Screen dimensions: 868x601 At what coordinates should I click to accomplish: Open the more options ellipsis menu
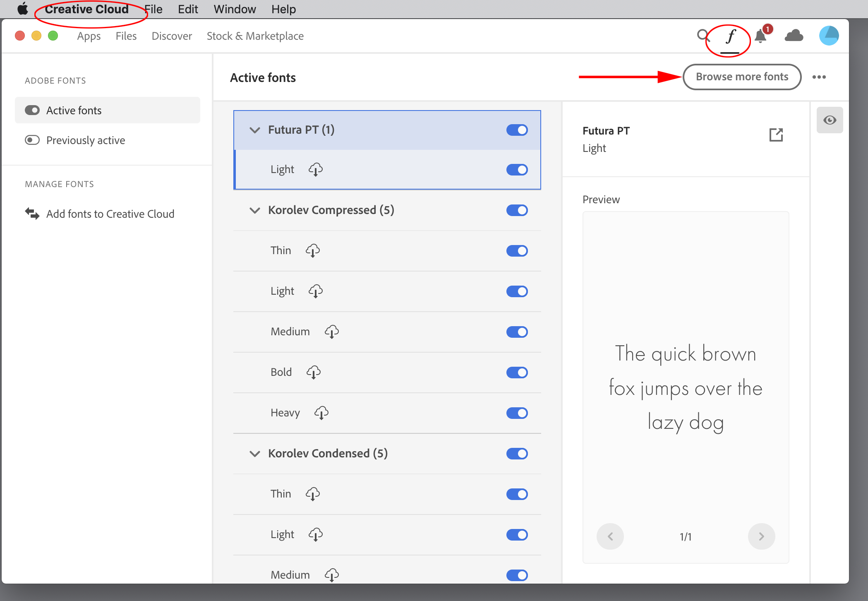pyautogui.click(x=820, y=77)
